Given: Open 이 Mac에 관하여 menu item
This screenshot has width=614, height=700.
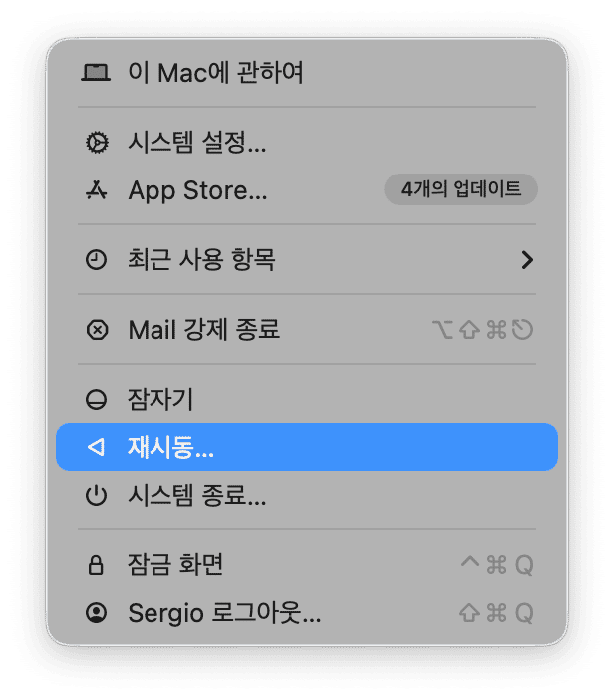Looking at the screenshot, I should click(x=307, y=73).
